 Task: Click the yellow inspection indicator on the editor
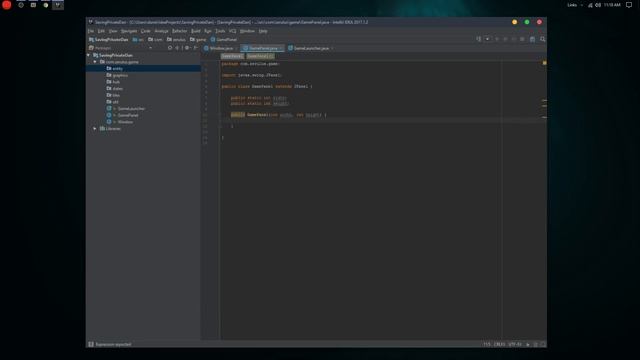click(x=544, y=63)
